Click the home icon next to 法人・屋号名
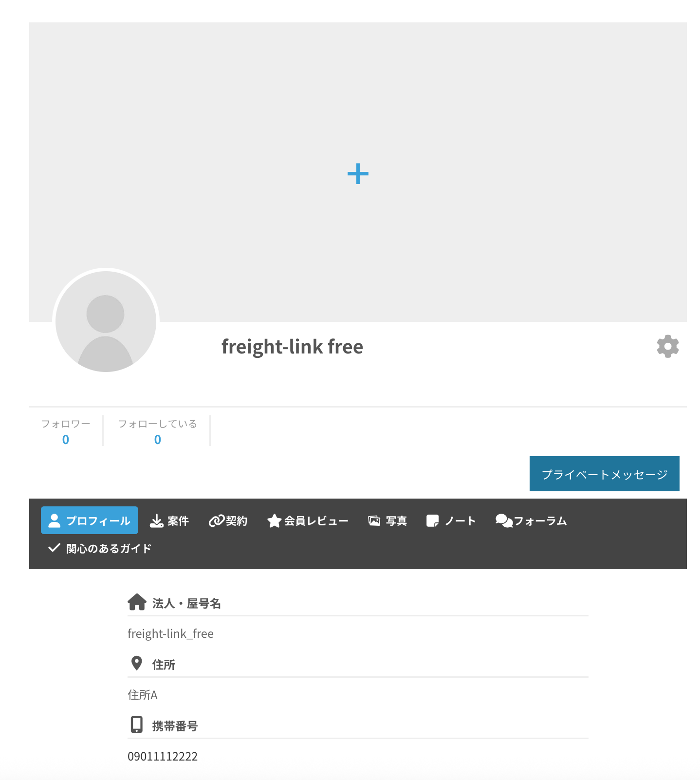The image size is (700, 780). click(137, 602)
